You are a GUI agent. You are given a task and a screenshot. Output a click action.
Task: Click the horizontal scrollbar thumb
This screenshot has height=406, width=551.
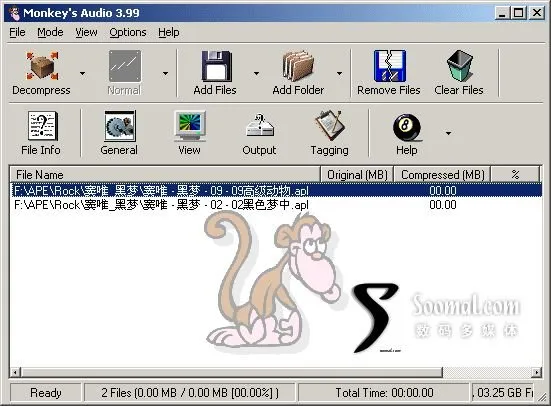click(x=232, y=373)
